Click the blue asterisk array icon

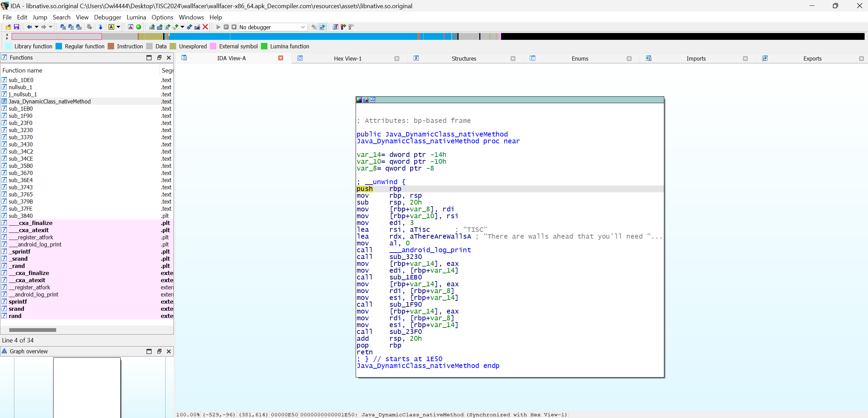coord(189,27)
